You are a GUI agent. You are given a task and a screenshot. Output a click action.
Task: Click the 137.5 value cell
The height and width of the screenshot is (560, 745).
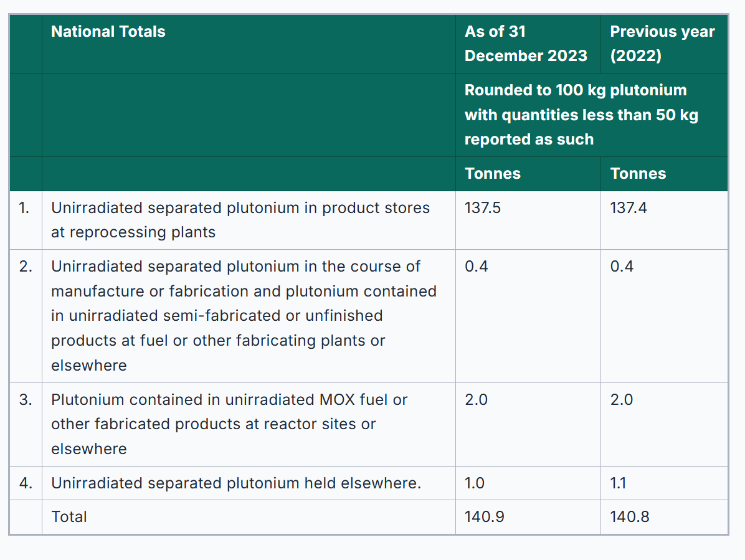click(x=483, y=208)
